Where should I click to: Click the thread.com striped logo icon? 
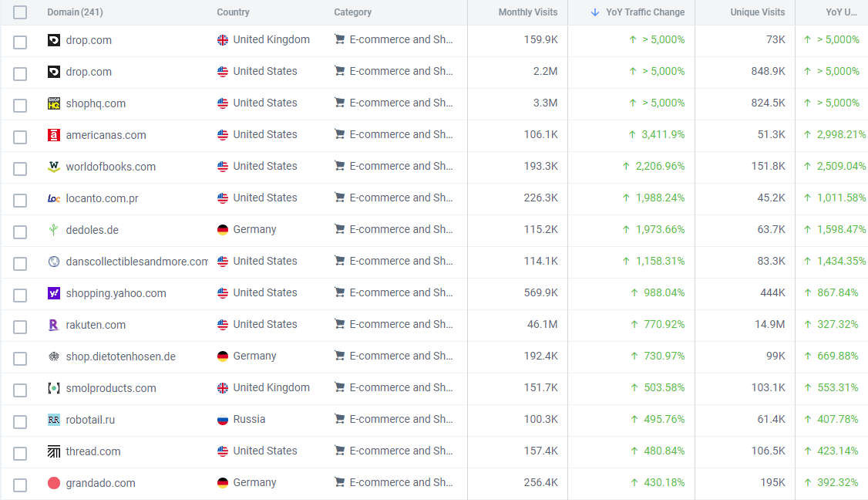coord(54,451)
